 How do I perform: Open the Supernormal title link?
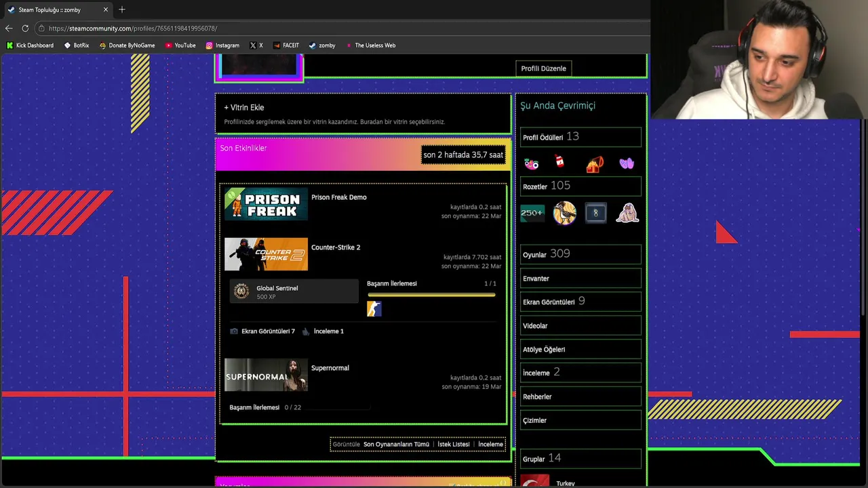(x=330, y=368)
